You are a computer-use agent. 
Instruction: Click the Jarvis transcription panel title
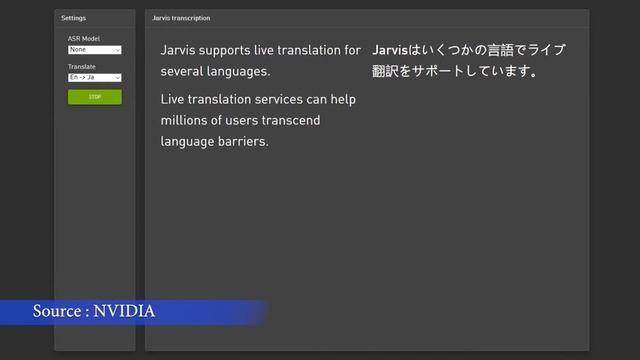[x=181, y=18]
